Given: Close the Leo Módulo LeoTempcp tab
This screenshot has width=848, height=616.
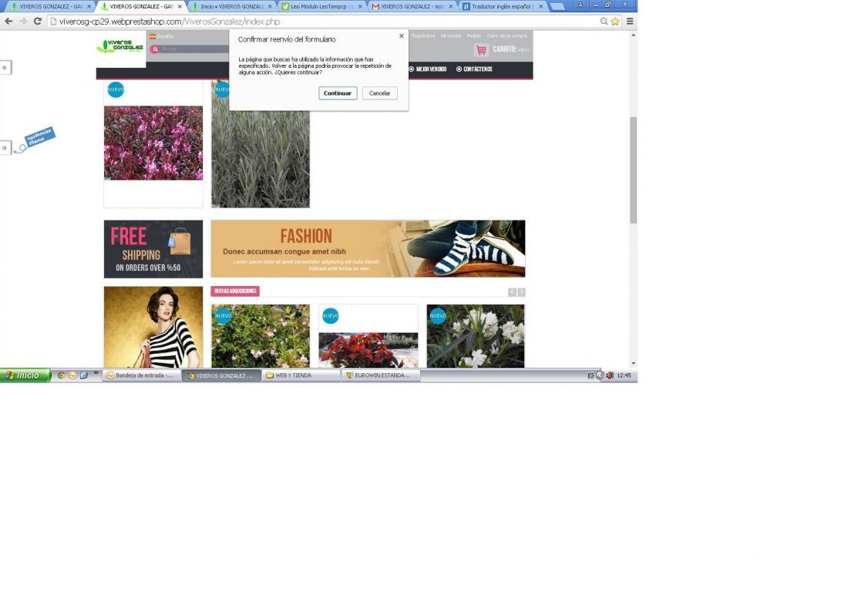Looking at the screenshot, I should (x=360, y=6).
